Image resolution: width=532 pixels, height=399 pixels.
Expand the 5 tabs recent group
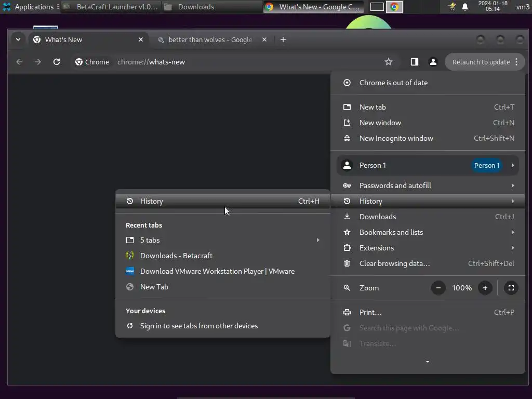point(223,240)
